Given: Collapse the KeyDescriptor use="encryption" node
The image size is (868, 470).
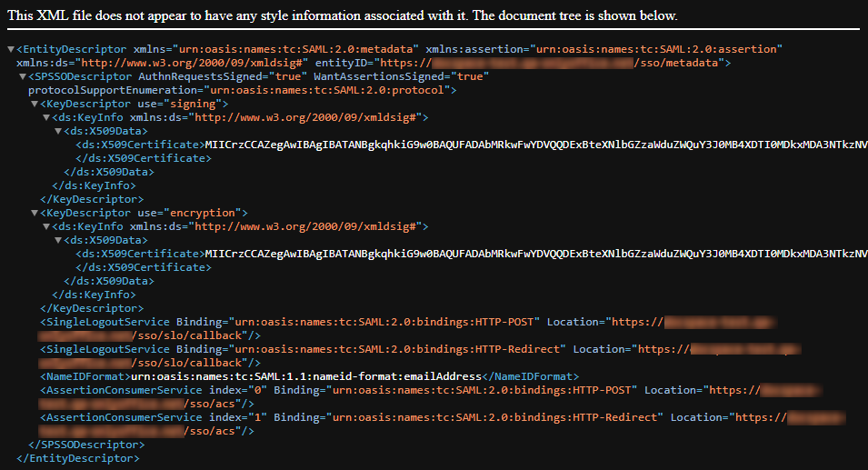Looking at the screenshot, I should [x=35, y=213].
